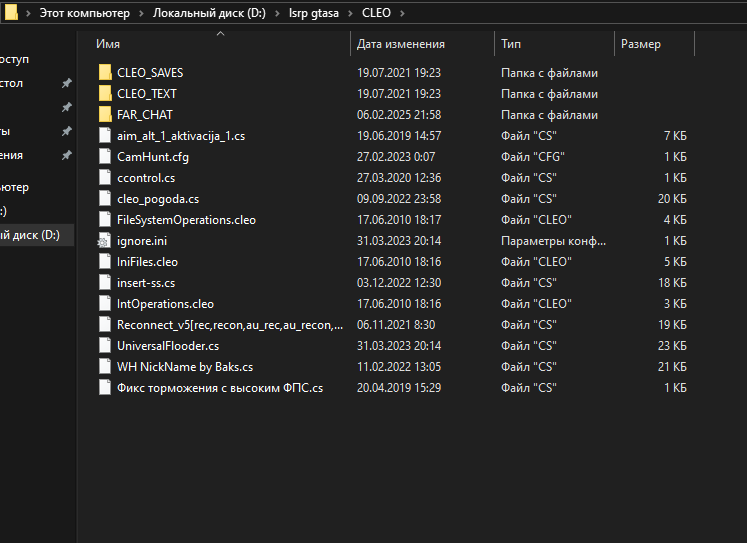Click the gear icon of ignore.ini
The image size is (747, 543).
[106, 241]
